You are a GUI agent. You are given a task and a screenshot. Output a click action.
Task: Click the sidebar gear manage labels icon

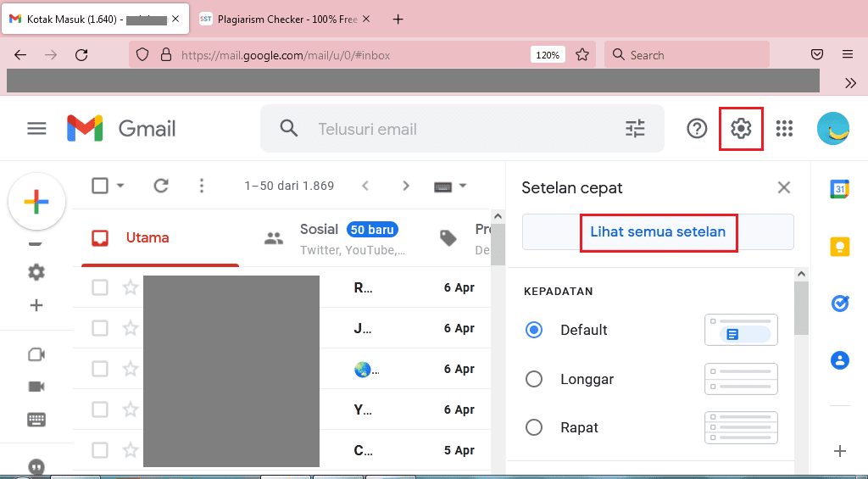coord(36,272)
